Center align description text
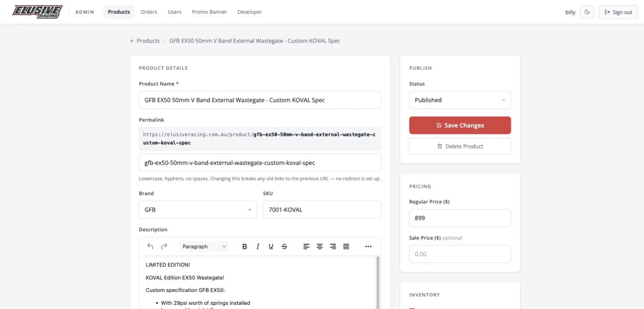The height and width of the screenshot is (309, 644). [319, 246]
